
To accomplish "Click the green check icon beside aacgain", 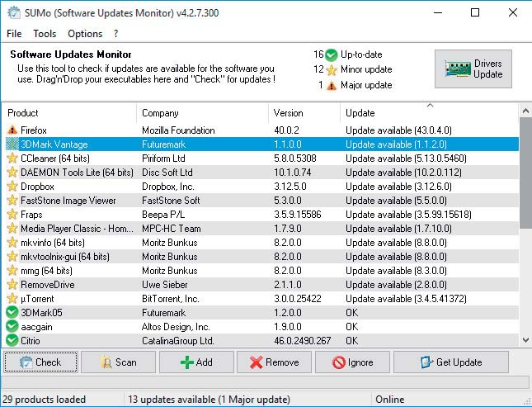I will point(12,326).
